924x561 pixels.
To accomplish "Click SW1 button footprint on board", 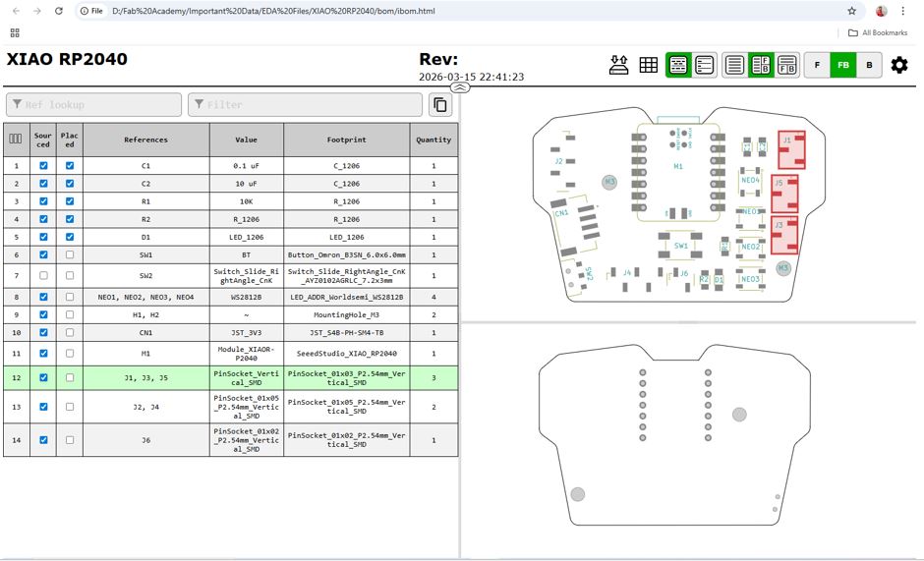I will (680, 246).
